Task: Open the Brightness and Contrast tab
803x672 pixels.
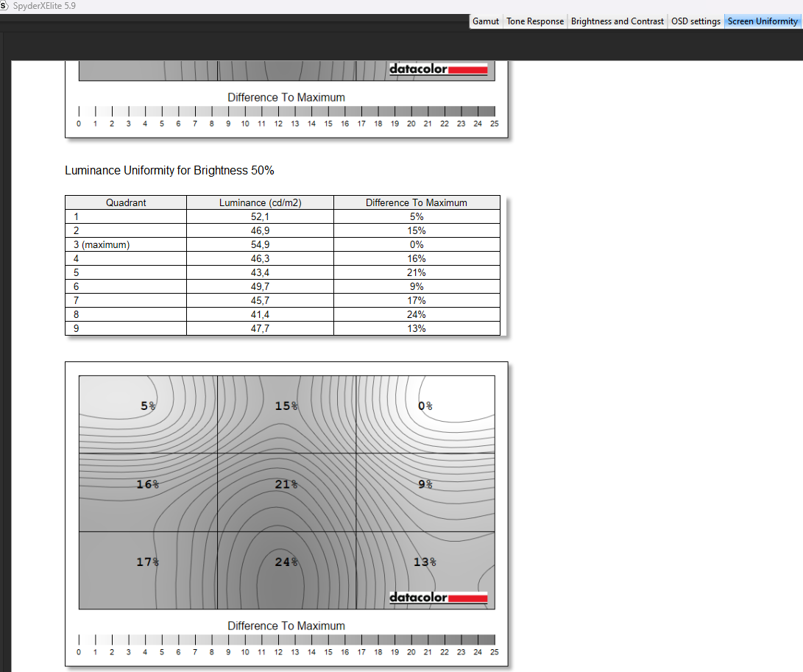Action: pyautogui.click(x=617, y=21)
